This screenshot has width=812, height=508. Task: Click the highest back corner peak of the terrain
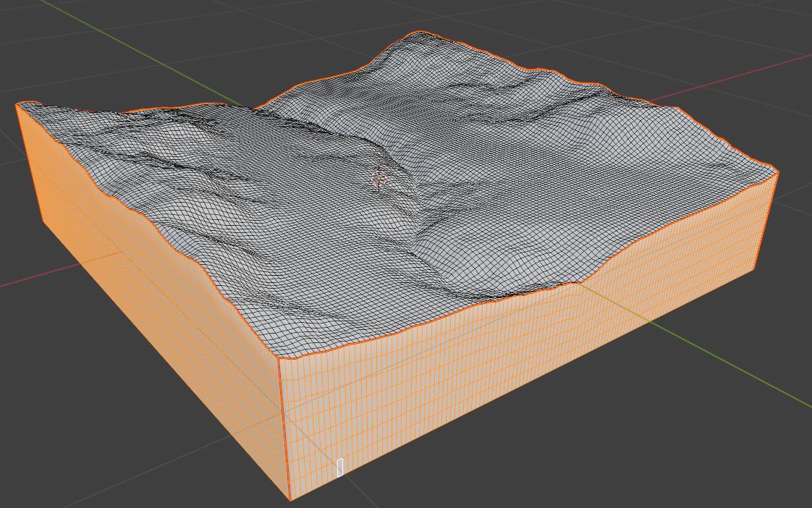(419, 32)
